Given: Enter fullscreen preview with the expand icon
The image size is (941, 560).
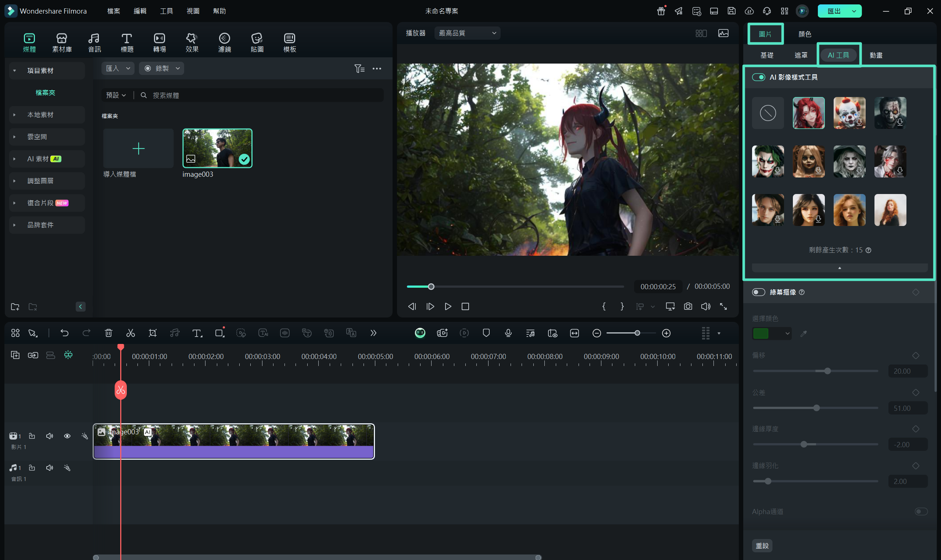Looking at the screenshot, I should (723, 306).
